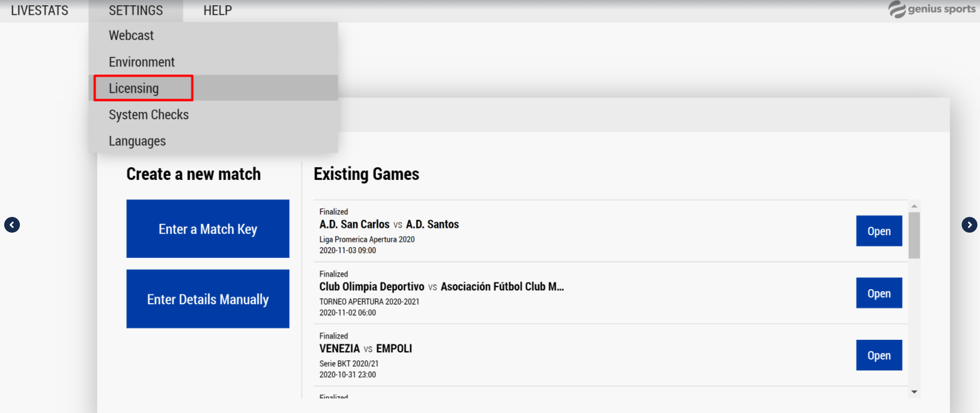
Task: Click the games list scroll-up arrow
Action: 914,206
